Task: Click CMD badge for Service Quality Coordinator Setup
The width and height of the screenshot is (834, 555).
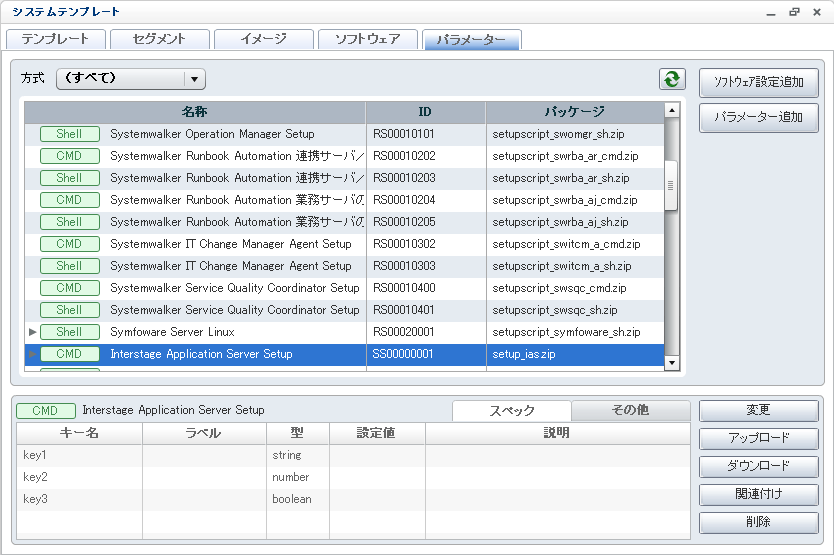Action: (x=69, y=288)
